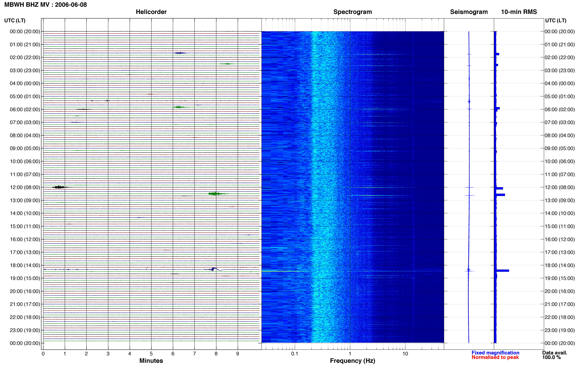The image size is (588, 368).
Task: Click left time label '21:00 (17:00)'
Action: pos(25,304)
